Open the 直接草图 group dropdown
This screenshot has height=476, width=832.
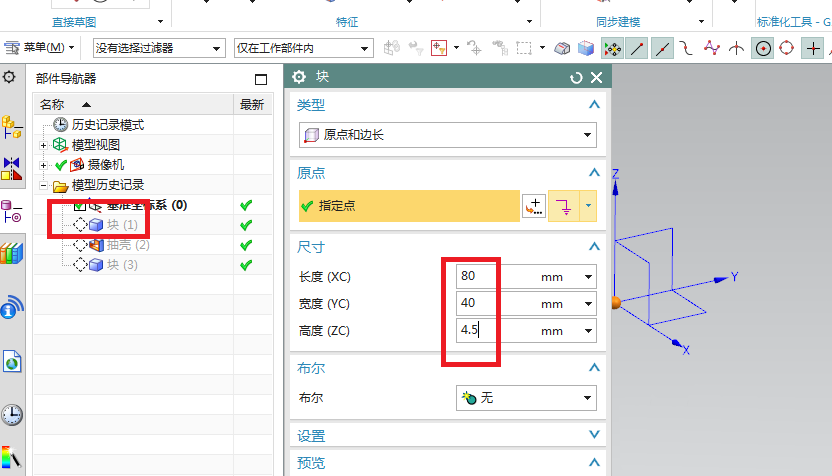click(160, 22)
